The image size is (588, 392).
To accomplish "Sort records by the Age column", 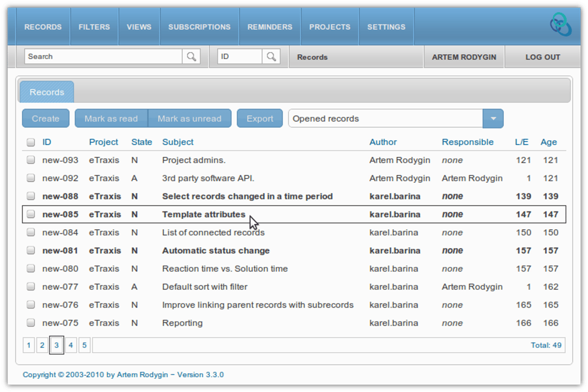I will tap(549, 142).
